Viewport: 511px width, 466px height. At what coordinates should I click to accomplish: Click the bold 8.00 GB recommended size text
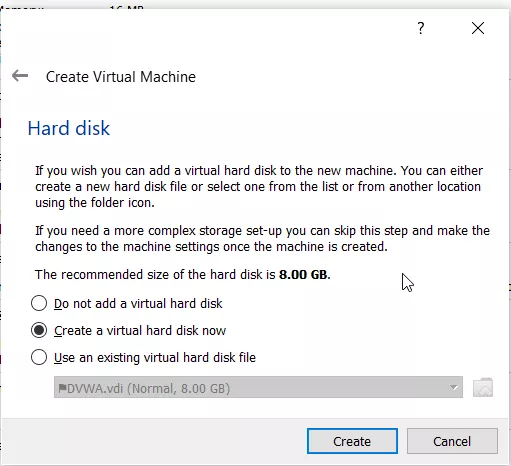(x=305, y=275)
